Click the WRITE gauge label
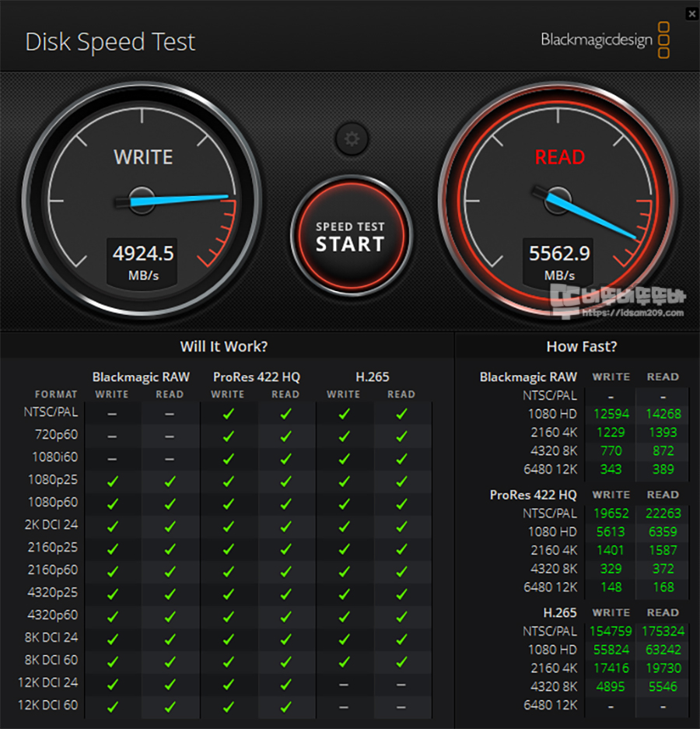The image size is (700, 729). [x=143, y=157]
